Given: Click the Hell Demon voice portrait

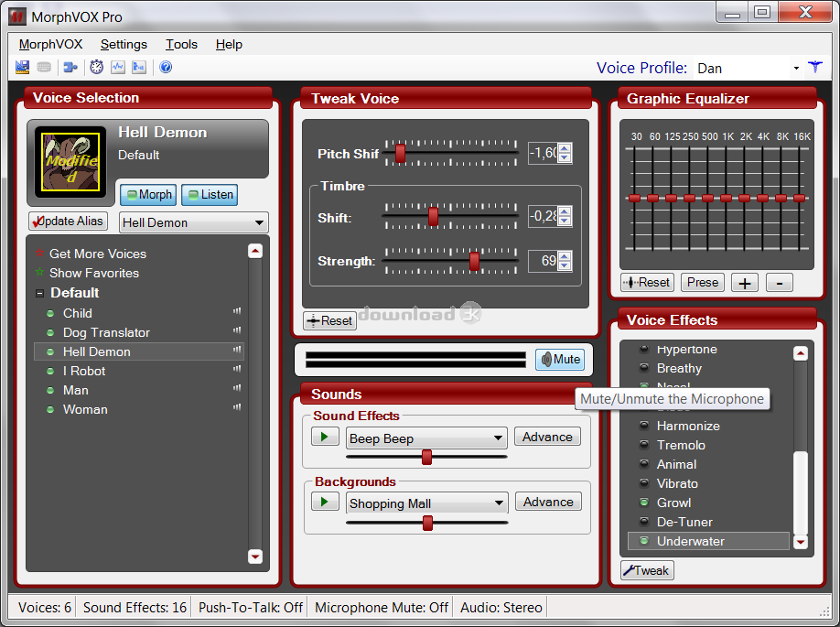Looking at the screenshot, I should coord(70,162).
